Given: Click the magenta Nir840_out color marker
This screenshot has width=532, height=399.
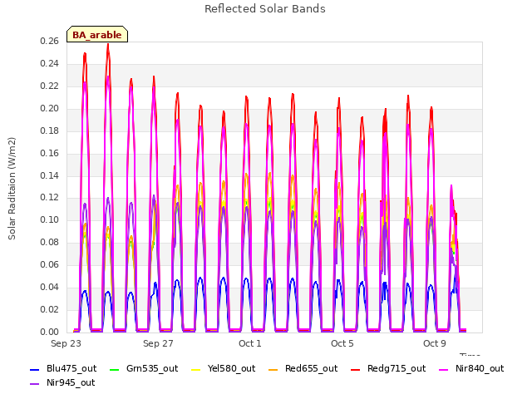Looking at the screenshot, I should [x=444, y=369].
